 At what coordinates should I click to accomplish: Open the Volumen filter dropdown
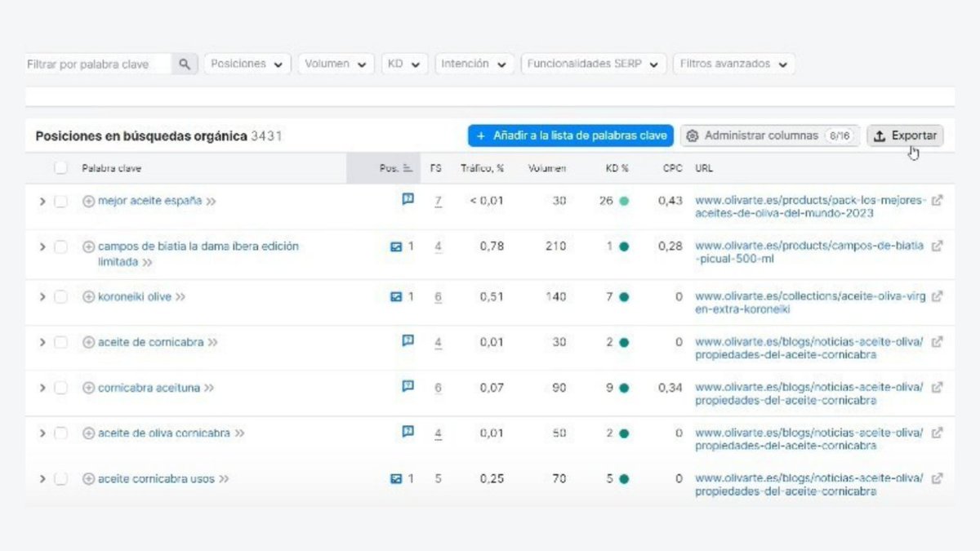pyautogui.click(x=336, y=64)
